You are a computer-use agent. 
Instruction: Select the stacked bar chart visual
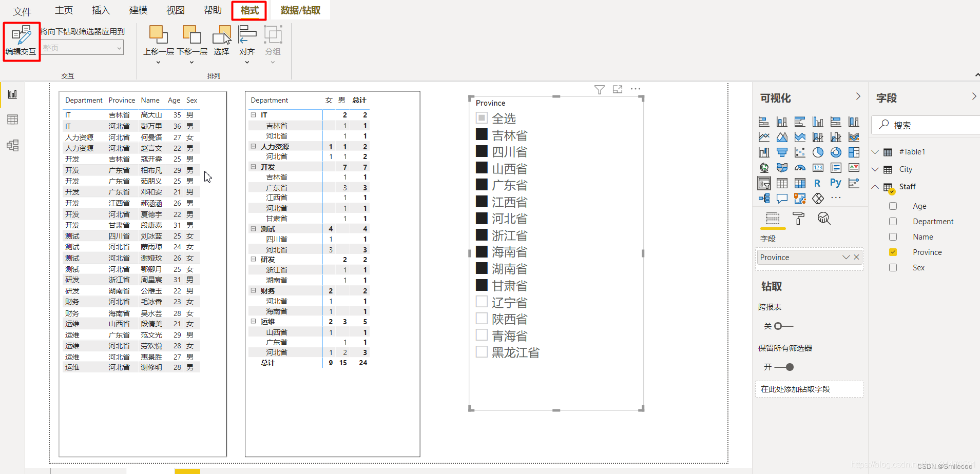coord(764,122)
